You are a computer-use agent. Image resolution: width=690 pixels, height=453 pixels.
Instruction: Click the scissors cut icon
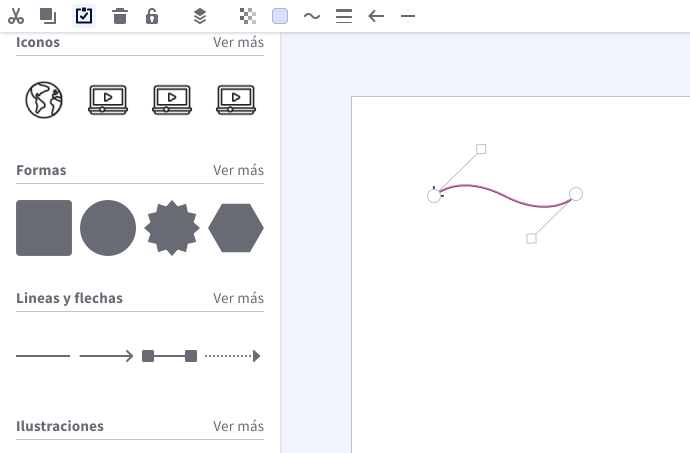[x=15, y=16]
